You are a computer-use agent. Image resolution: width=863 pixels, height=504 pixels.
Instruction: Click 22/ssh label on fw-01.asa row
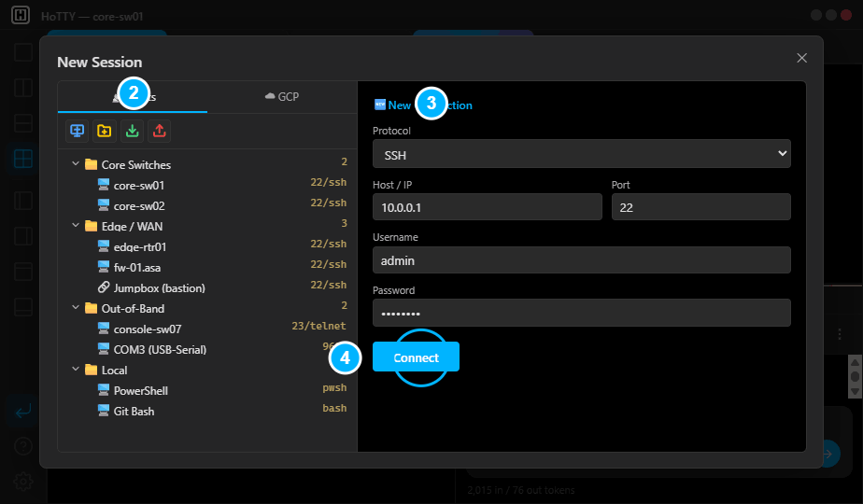[329, 264]
